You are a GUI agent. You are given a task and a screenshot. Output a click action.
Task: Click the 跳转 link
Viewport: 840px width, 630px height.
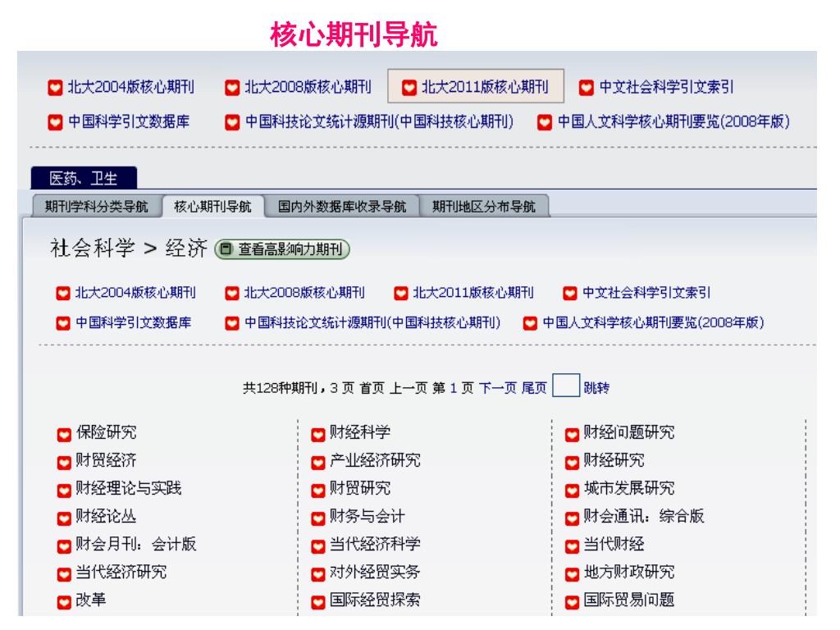(x=596, y=388)
